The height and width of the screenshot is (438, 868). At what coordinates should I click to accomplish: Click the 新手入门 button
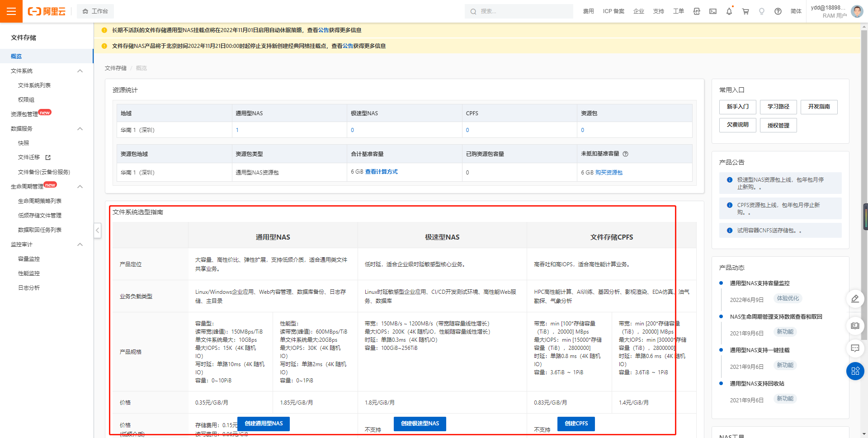pyautogui.click(x=738, y=107)
